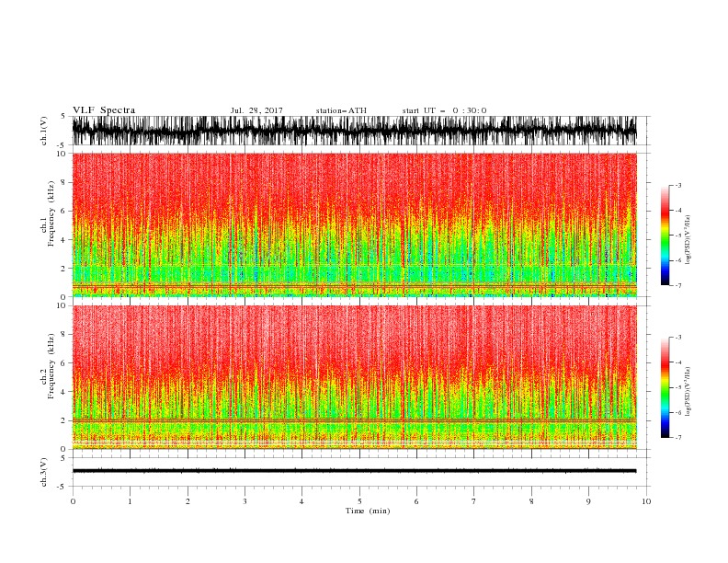Click the ch.1 color bar "log(PSD)(V²/Hz)" label
The image size is (728, 563).
(688, 240)
